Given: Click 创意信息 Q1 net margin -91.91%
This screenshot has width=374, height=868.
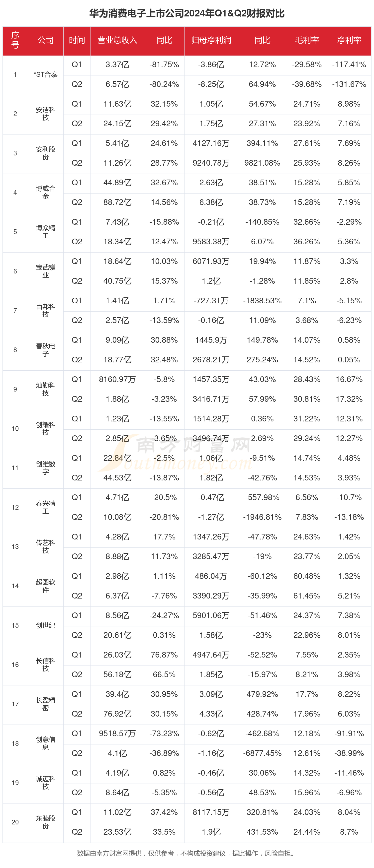Looking at the screenshot, I should (x=349, y=734).
